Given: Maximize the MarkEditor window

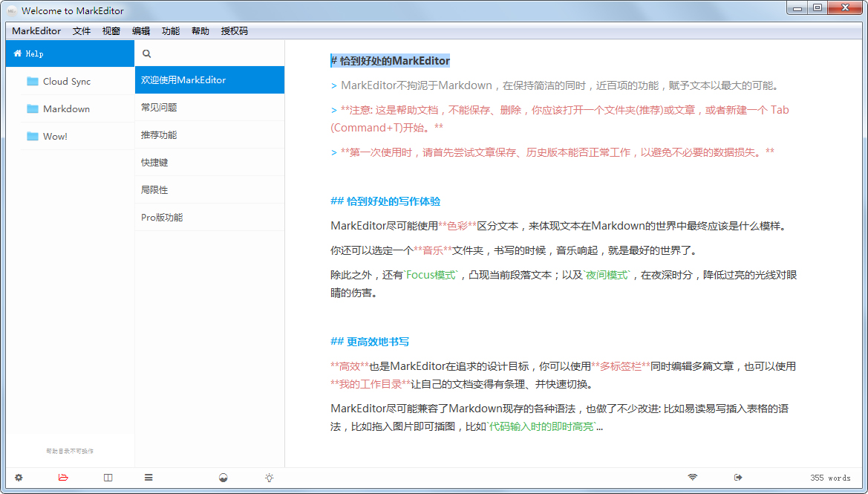Looking at the screenshot, I should click(818, 7).
